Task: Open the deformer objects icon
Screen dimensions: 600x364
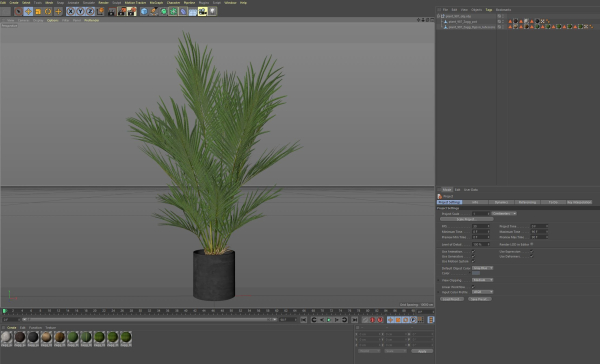Action: [183, 11]
